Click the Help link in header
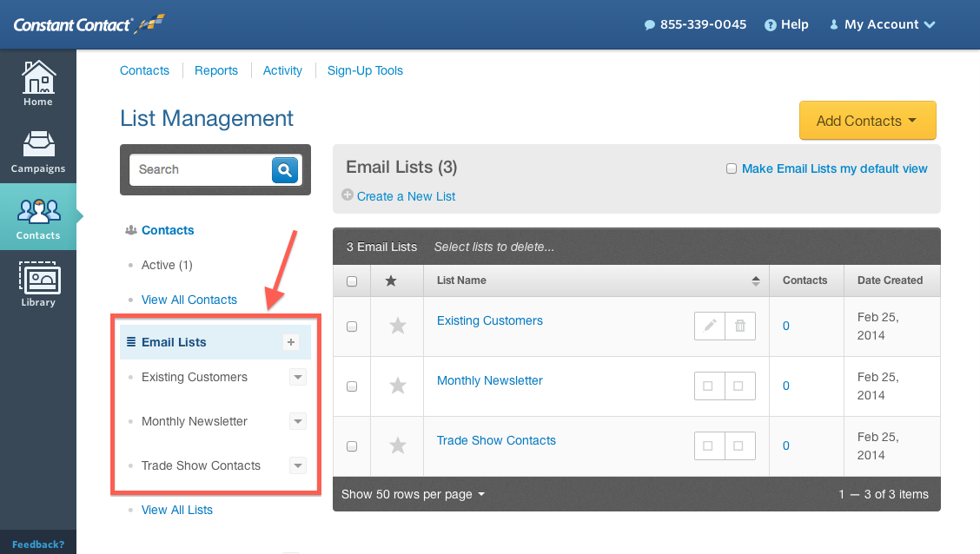980x554 pixels. click(794, 24)
